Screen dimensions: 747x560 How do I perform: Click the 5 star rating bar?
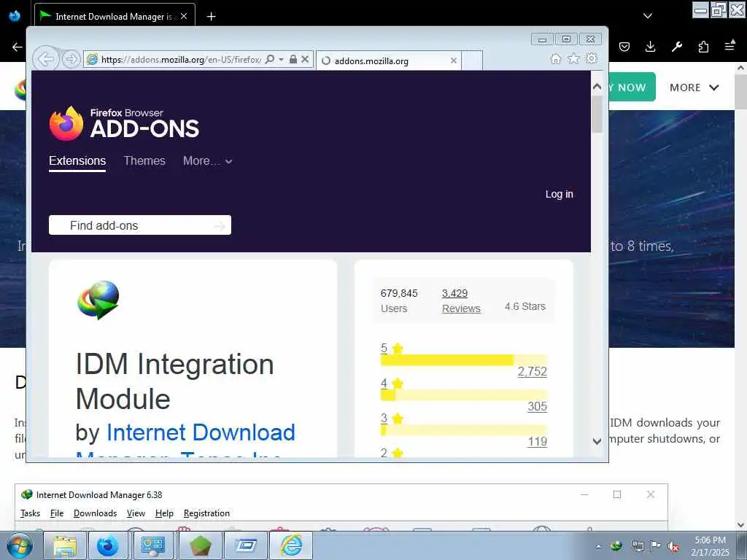(463, 360)
